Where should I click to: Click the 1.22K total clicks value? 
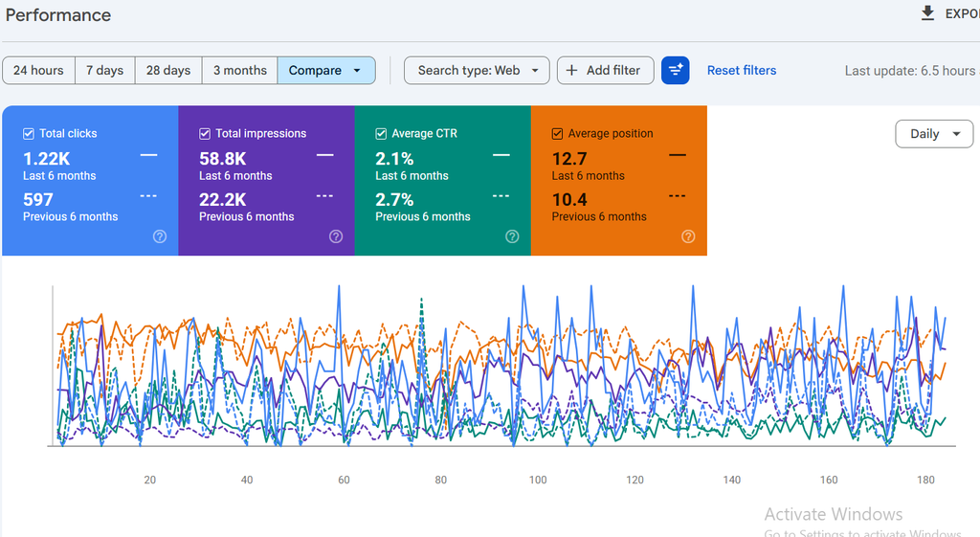47,159
